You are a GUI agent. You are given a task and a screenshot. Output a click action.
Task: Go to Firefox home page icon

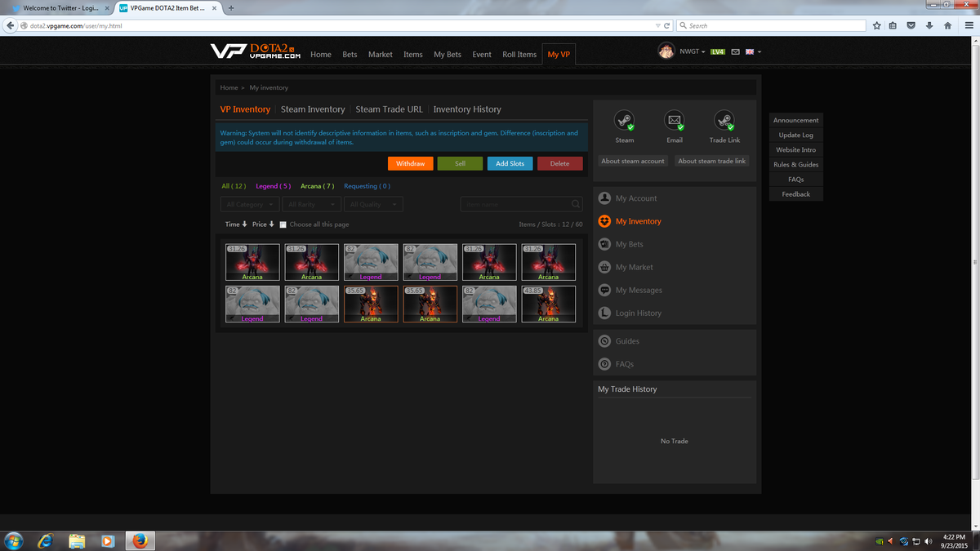(x=947, y=25)
